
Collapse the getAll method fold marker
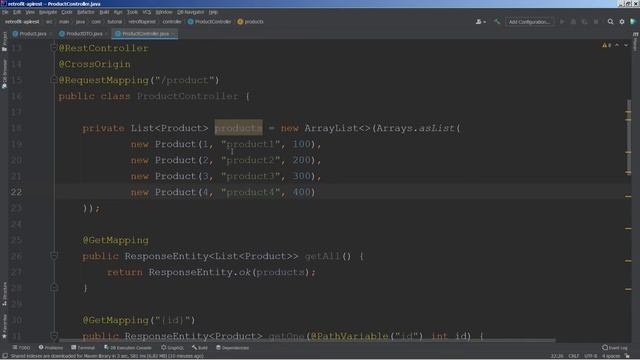pos(53,256)
